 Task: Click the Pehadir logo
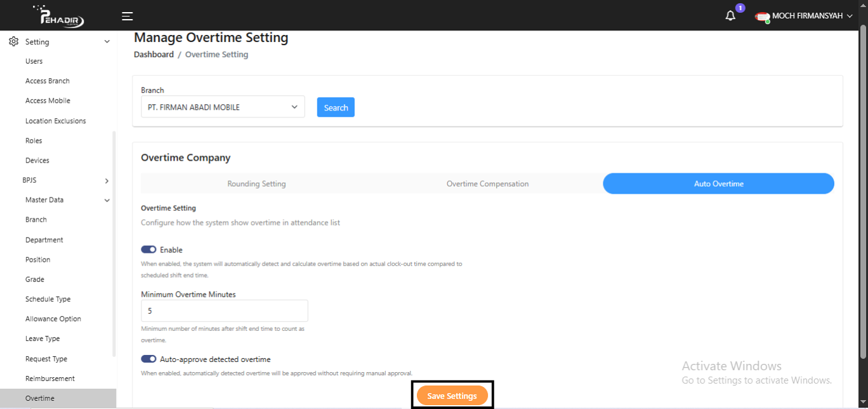pos(58,17)
